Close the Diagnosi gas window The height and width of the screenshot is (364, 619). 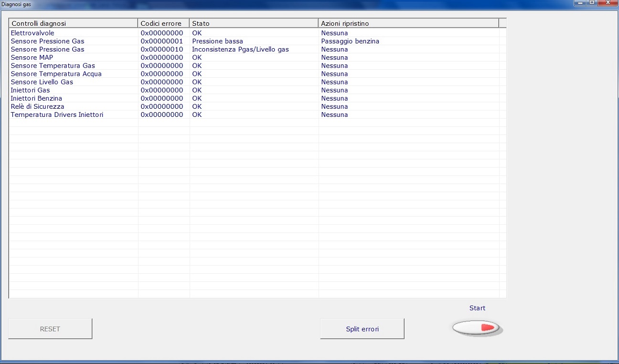tap(608, 3)
